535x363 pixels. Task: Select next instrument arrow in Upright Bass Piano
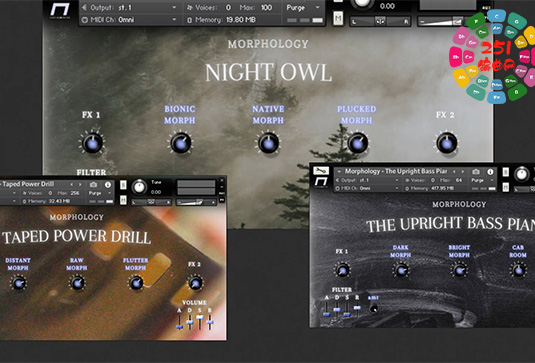[x=463, y=171]
